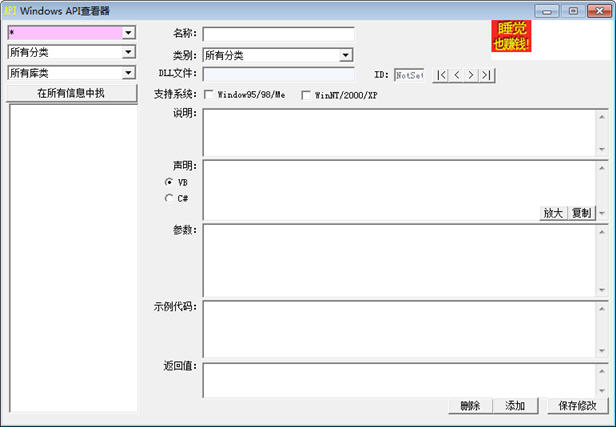Select the VB declaration radio button
Image resolution: width=616 pixels, height=427 pixels.
[169, 182]
